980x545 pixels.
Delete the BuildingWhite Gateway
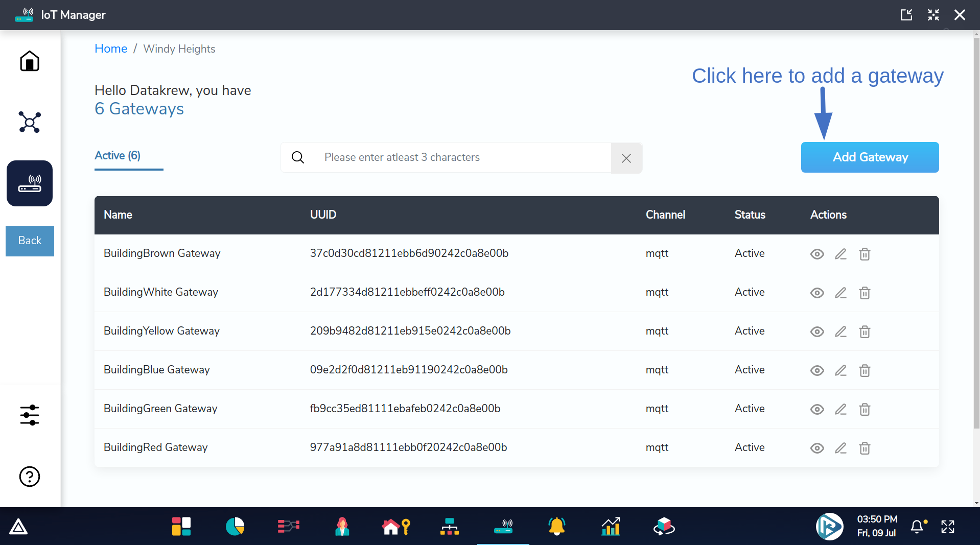[865, 293]
